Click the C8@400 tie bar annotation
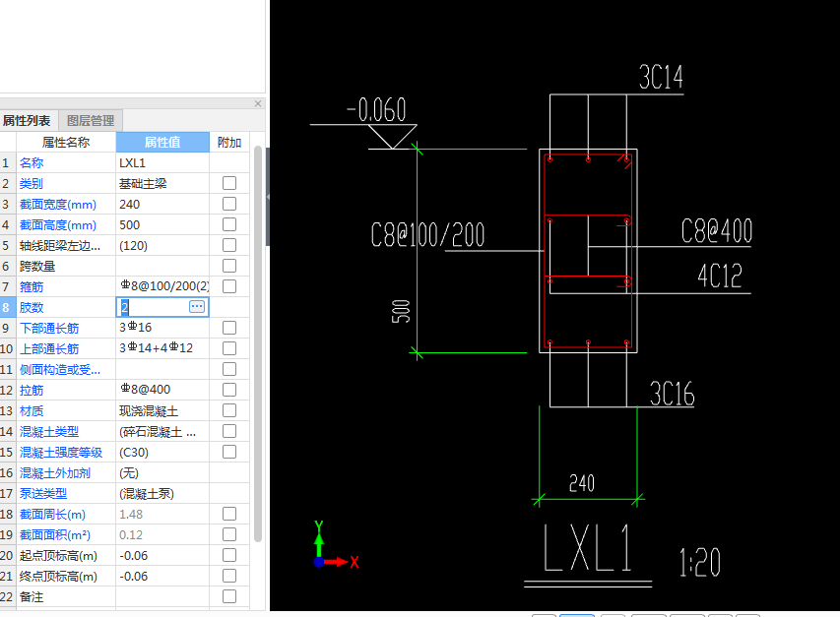Image resolution: width=840 pixels, height=617 pixels. coord(717,231)
